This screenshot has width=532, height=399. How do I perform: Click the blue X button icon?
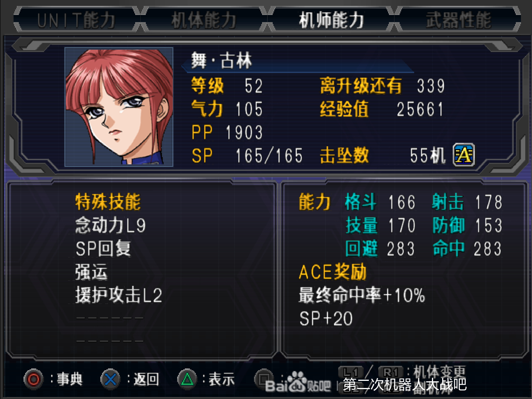coord(110,379)
